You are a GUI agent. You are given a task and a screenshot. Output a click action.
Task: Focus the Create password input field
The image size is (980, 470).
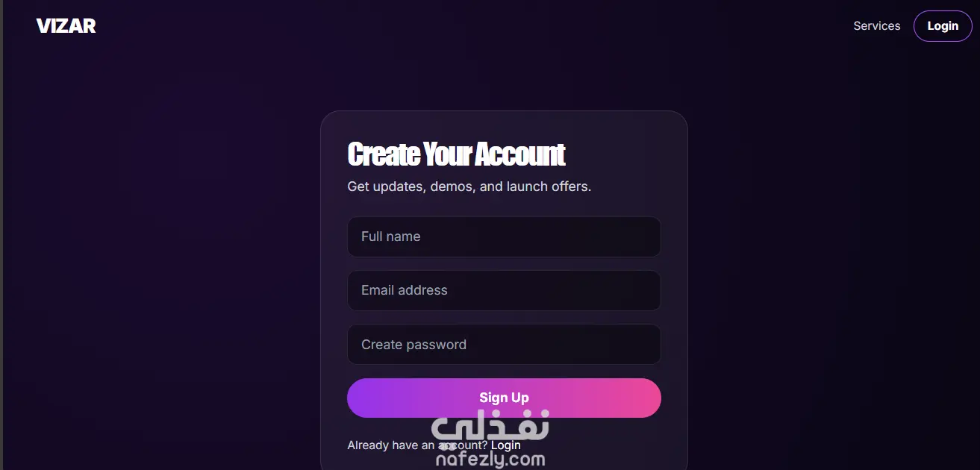coord(504,344)
